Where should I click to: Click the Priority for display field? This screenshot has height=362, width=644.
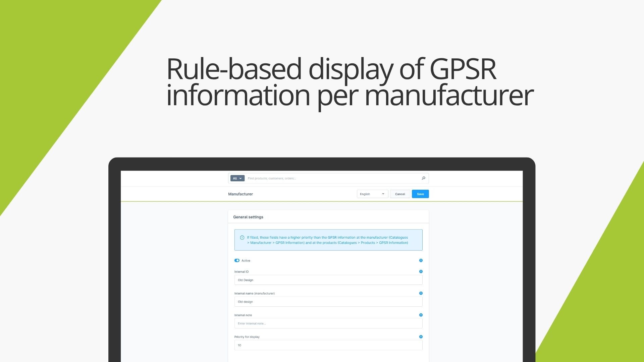tap(328, 345)
